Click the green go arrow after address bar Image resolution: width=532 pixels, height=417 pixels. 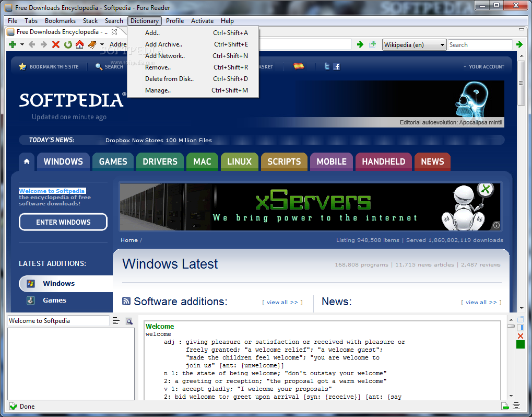click(x=360, y=44)
